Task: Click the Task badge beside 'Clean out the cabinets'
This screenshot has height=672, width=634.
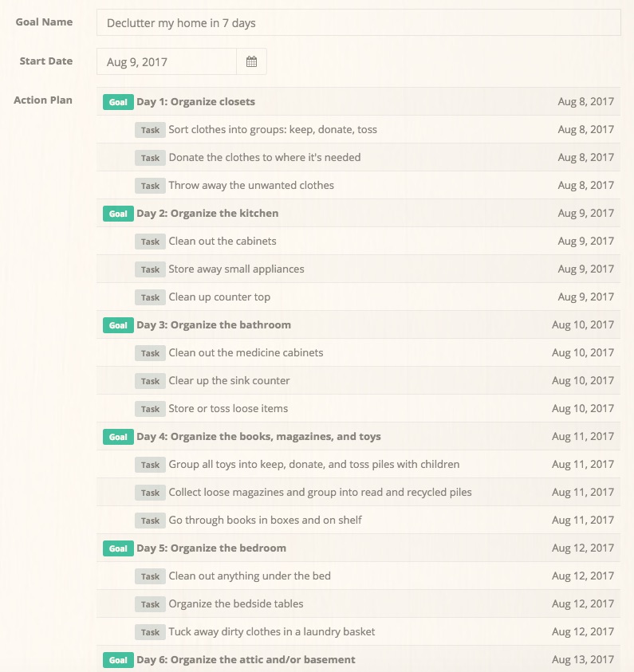Action: click(x=150, y=242)
